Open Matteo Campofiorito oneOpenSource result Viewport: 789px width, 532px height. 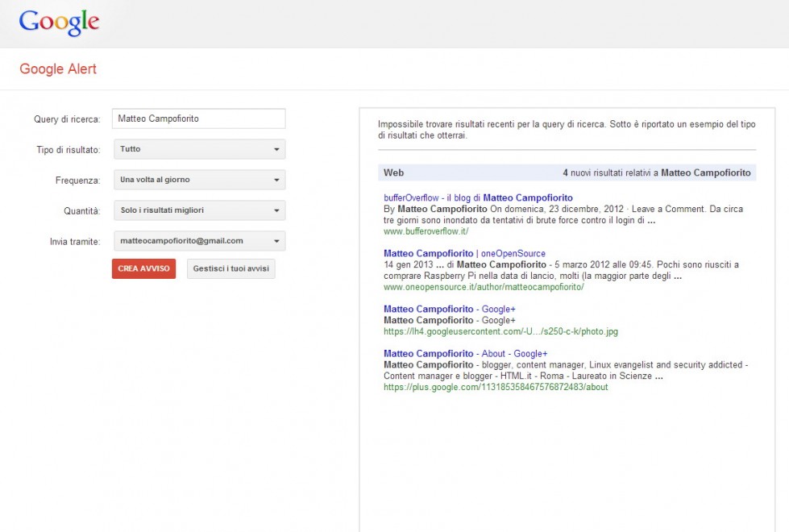[464, 254]
